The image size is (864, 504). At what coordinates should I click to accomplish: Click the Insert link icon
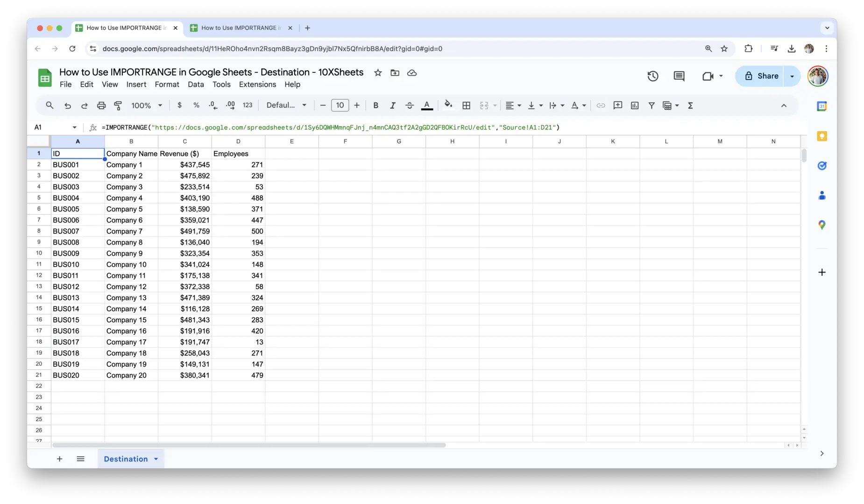click(601, 105)
